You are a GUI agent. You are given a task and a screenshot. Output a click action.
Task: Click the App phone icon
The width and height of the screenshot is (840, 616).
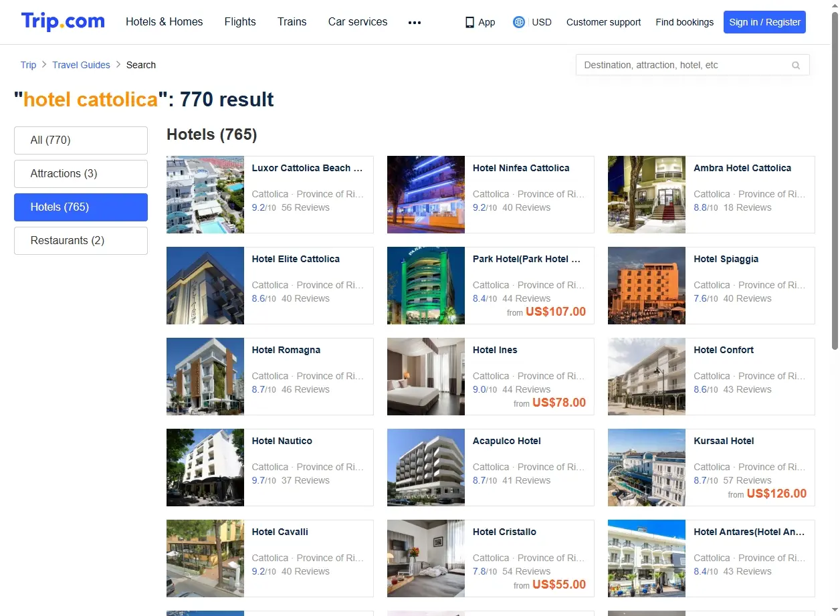click(x=470, y=22)
